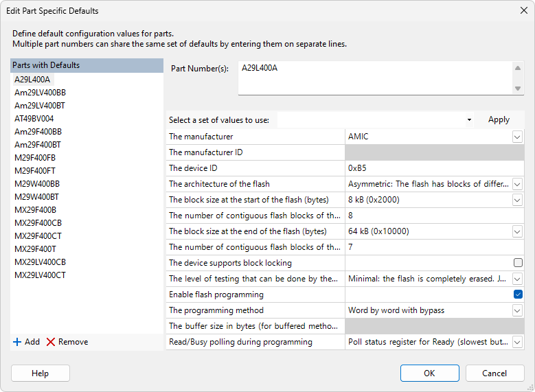
Task: Open the programming method dropdown
Action: [x=517, y=310]
